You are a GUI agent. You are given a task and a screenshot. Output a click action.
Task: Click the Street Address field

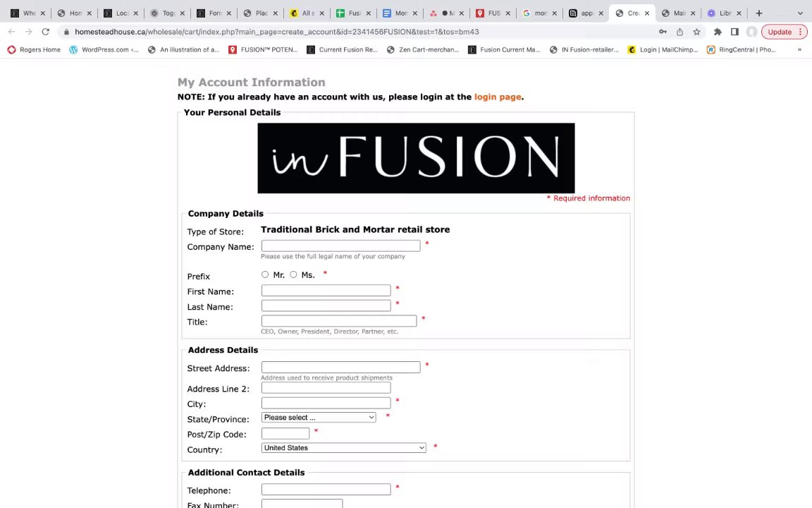(x=340, y=367)
